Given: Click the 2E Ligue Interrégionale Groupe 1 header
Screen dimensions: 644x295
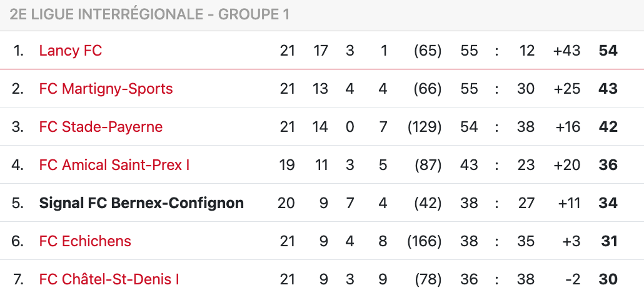Looking at the screenshot, I should coord(149,14).
